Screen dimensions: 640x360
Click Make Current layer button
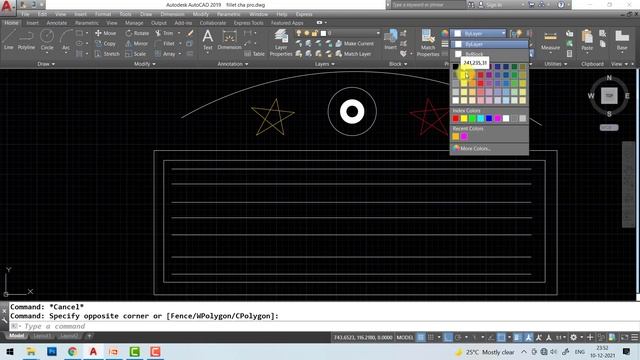[x=354, y=43]
